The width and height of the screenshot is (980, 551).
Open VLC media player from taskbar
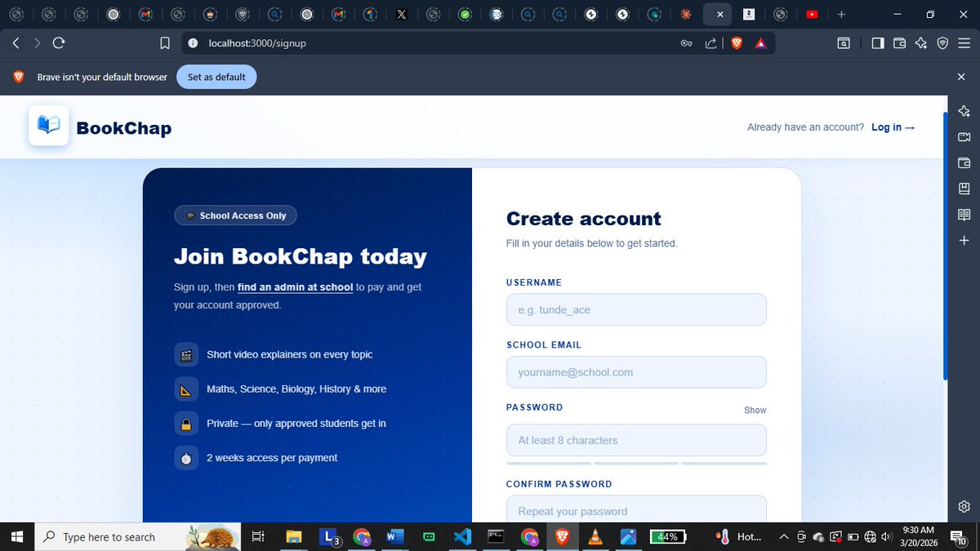point(596,536)
